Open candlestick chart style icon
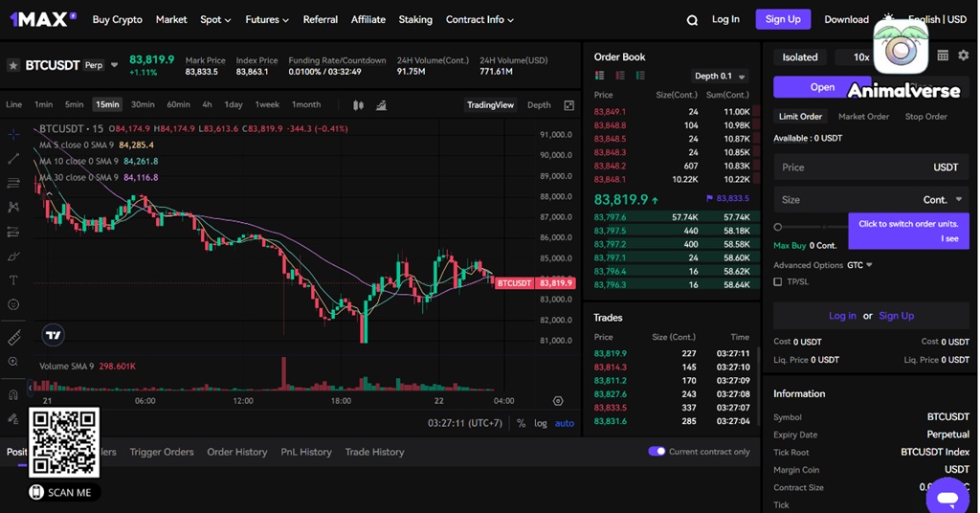 coord(358,105)
